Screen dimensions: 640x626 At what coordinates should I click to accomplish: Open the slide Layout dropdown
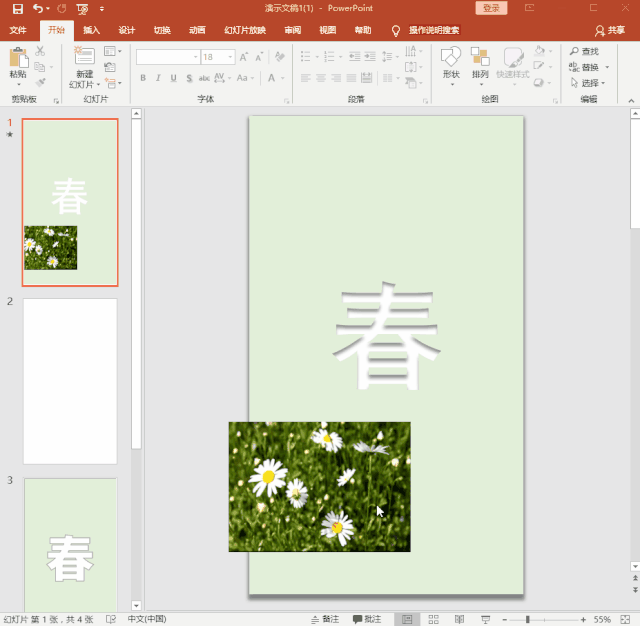click(113, 51)
